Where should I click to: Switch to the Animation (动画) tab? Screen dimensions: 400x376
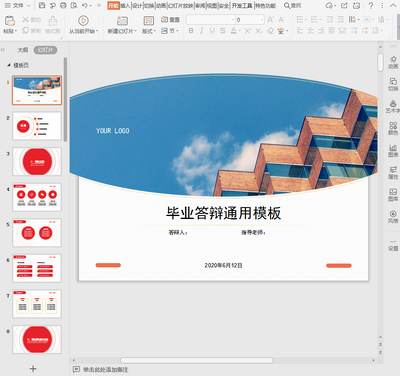click(161, 6)
